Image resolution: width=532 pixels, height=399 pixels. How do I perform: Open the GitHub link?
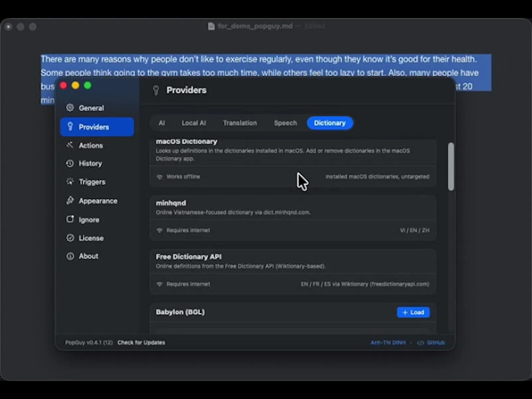tap(436, 342)
